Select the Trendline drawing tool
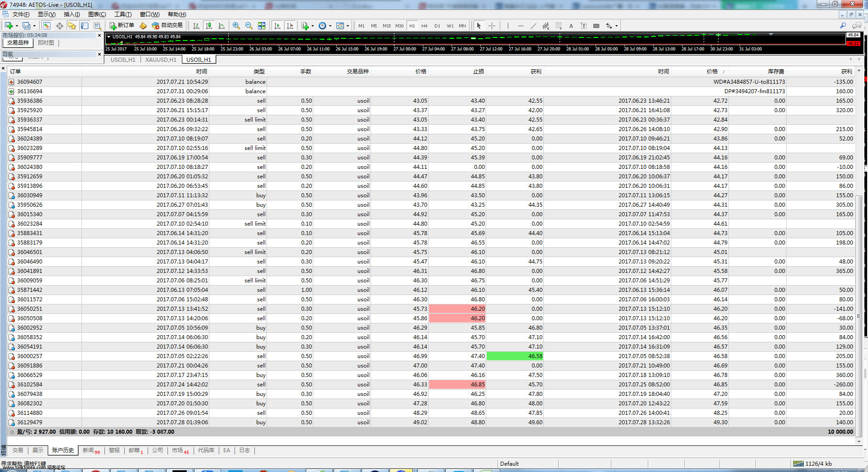 (533, 26)
